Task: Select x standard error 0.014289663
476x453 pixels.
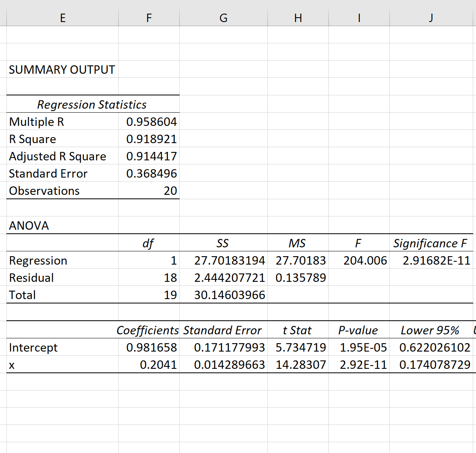Action: click(223, 364)
